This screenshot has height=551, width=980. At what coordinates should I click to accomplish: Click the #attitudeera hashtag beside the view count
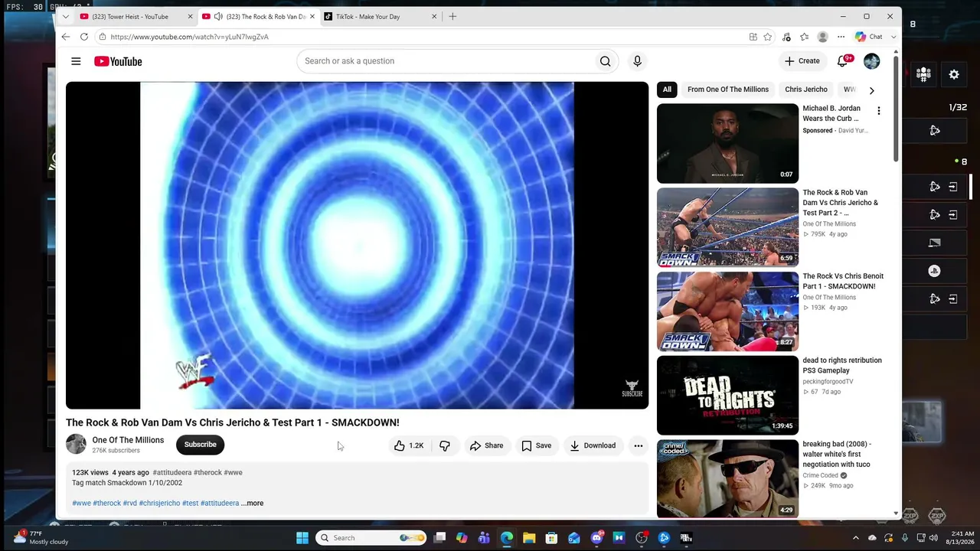172,472
